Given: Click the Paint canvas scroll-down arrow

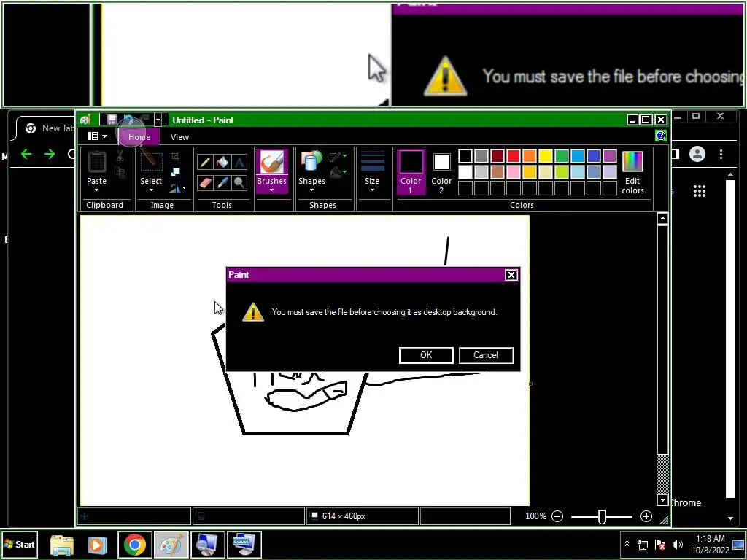Looking at the screenshot, I should tap(662, 500).
